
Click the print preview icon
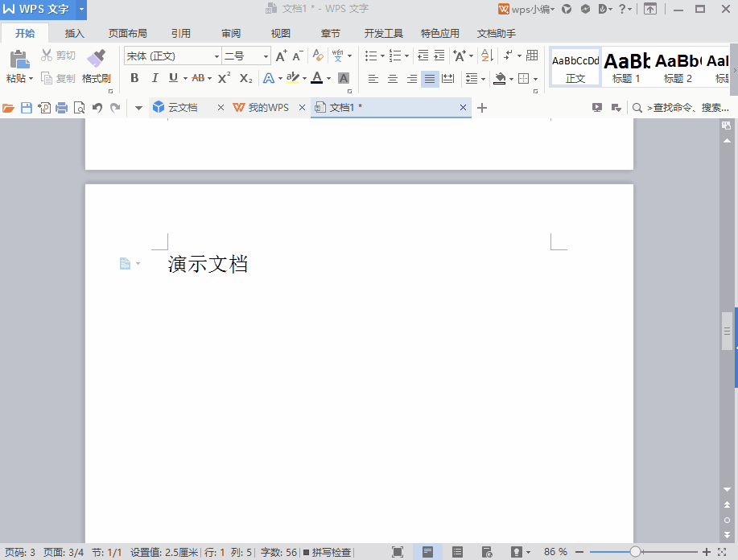pos(77,107)
